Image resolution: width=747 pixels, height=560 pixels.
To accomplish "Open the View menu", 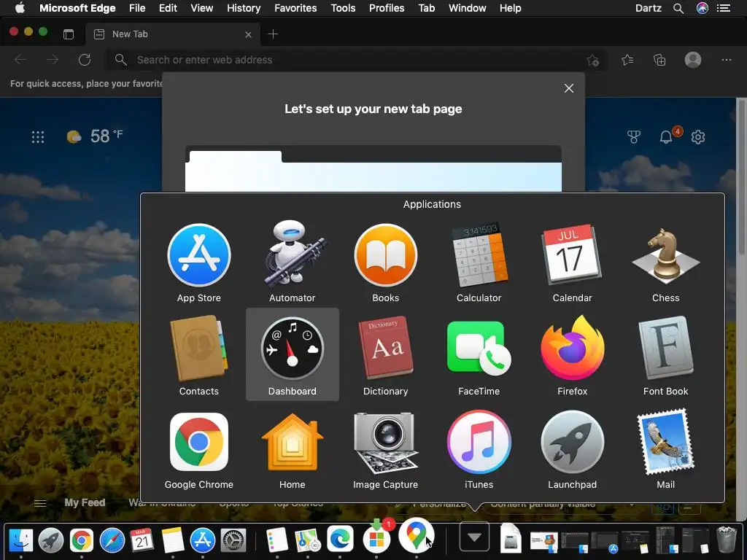I will pos(202,8).
